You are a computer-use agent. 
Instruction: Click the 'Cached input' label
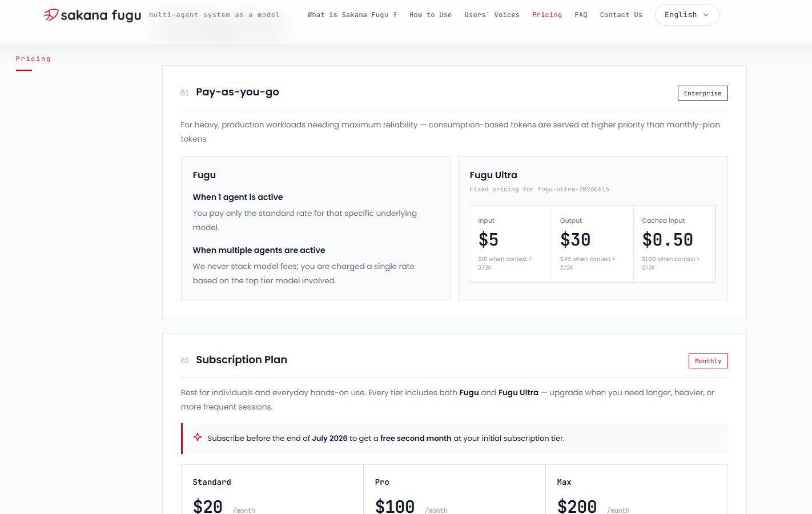pyautogui.click(x=664, y=220)
